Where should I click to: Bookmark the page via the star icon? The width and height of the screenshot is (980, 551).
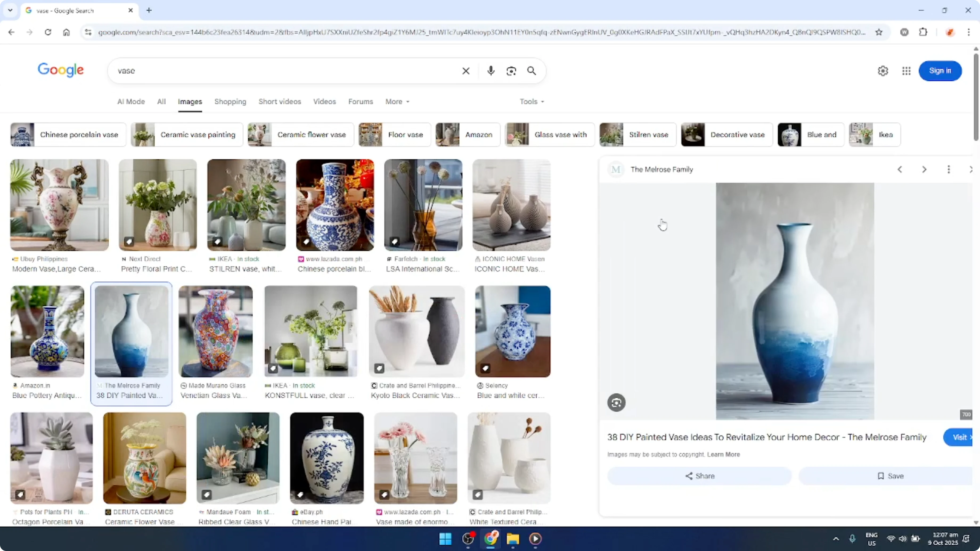(879, 32)
